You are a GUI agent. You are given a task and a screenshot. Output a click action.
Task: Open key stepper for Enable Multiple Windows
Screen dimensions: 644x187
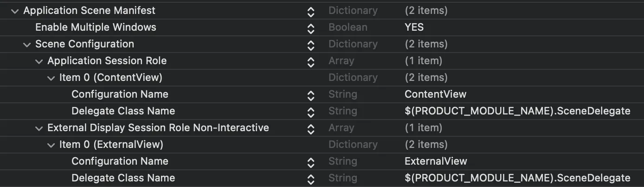tap(311, 28)
